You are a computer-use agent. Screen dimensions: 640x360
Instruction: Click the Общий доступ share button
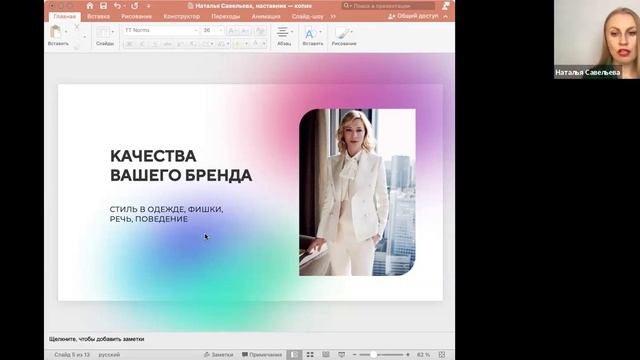(x=413, y=16)
